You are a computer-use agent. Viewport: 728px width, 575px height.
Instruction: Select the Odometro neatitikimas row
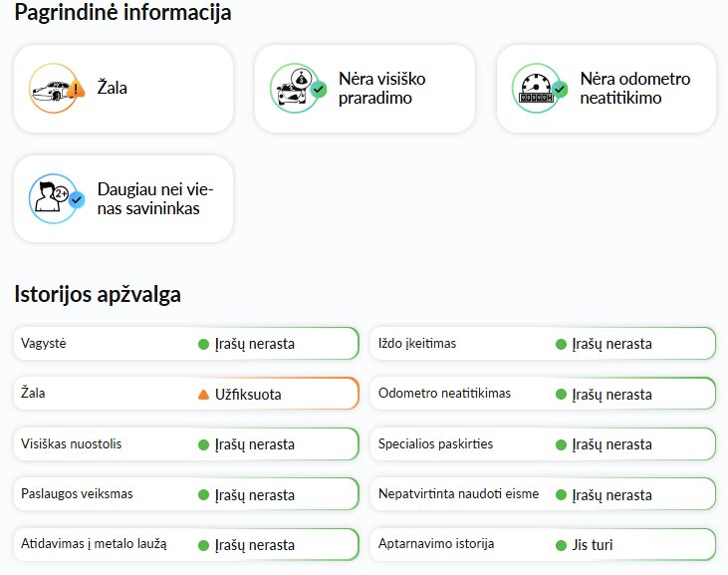[543, 394]
